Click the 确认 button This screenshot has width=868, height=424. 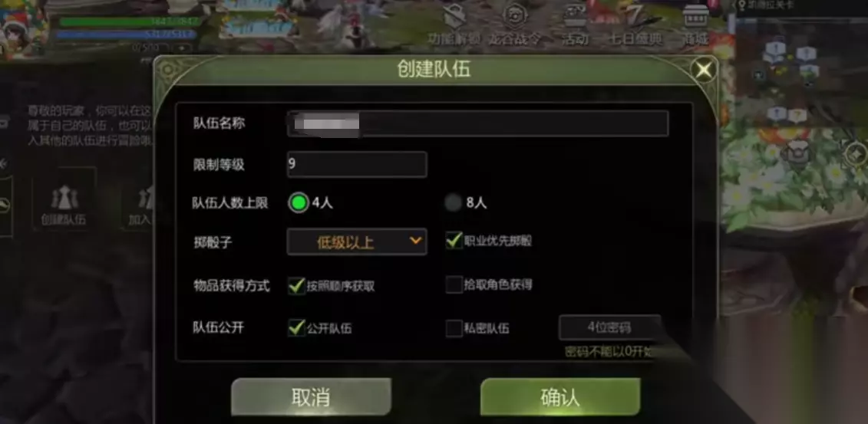[x=560, y=397]
